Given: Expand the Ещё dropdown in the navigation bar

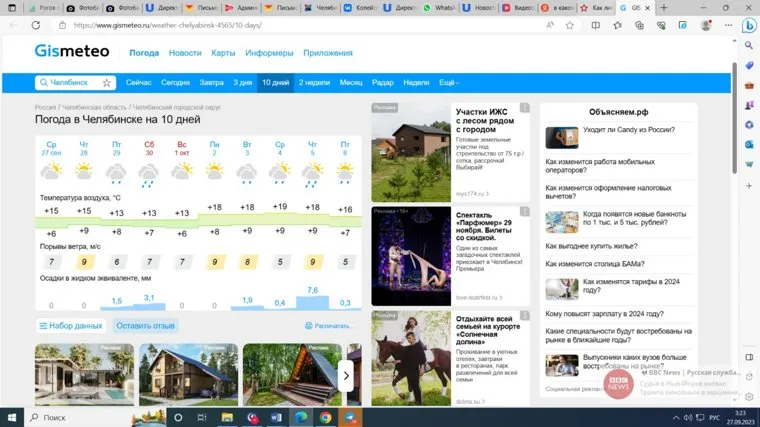Looking at the screenshot, I should tap(449, 82).
